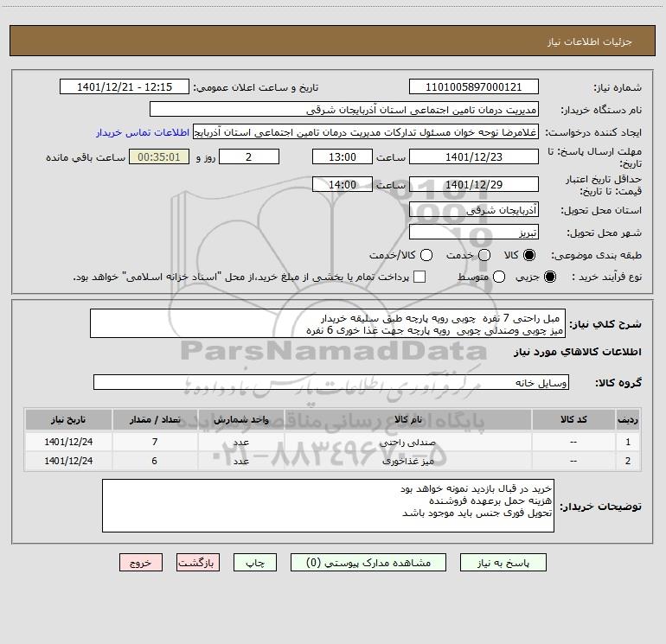Click the شماره نیاز field 1101005897000121
Viewport: 666px width, 644px height.
coord(474,87)
